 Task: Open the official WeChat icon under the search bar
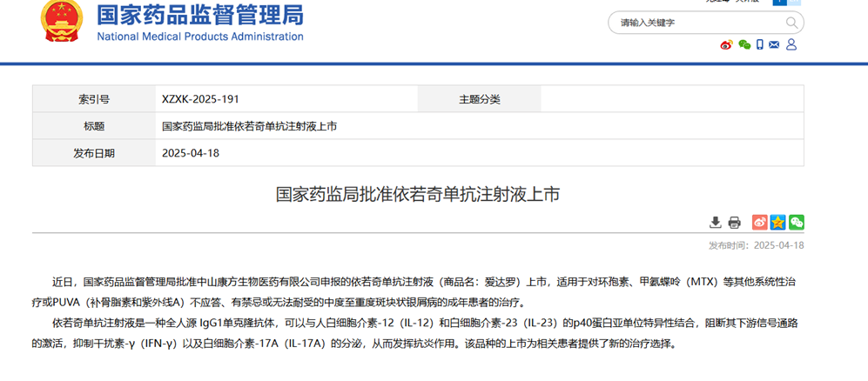(x=744, y=45)
